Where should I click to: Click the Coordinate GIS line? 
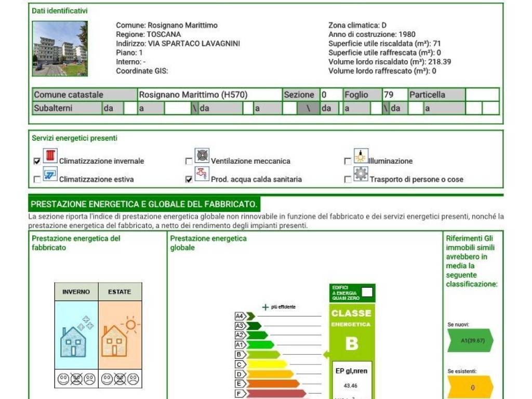tap(142, 71)
